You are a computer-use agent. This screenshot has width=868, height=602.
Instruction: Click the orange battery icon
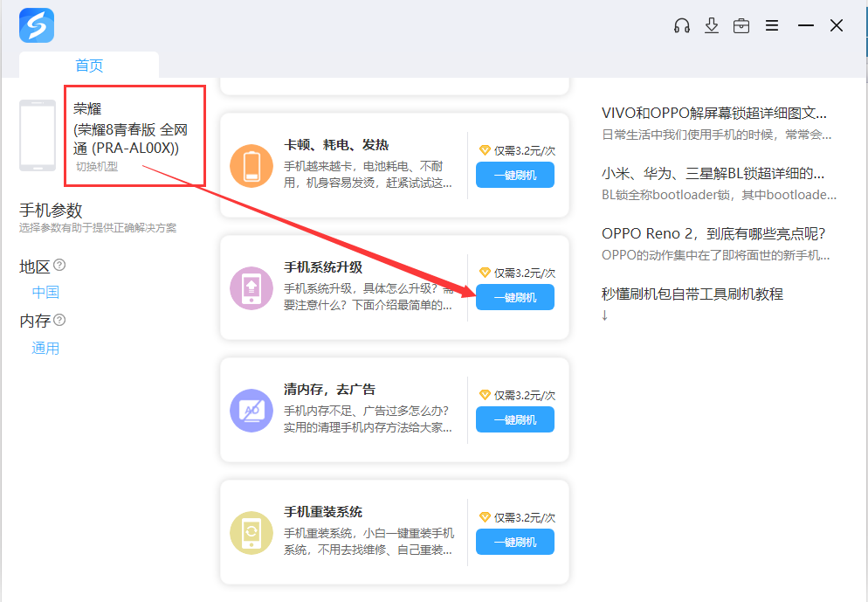tap(251, 166)
